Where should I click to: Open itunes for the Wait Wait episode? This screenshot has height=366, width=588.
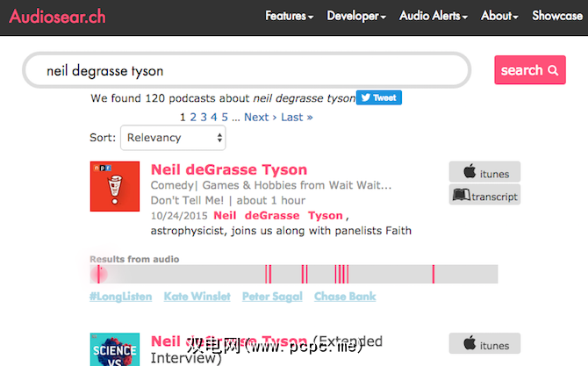tap(484, 172)
